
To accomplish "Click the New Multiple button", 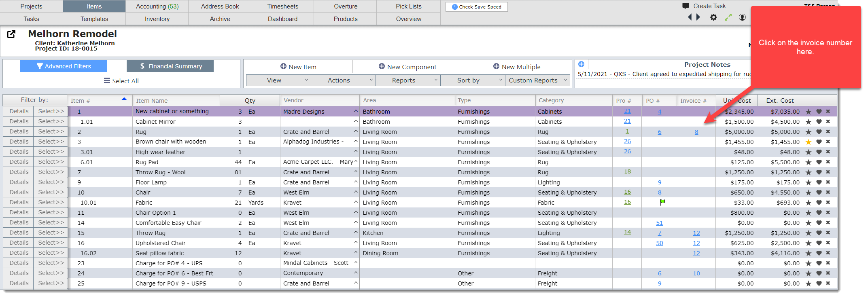I will click(x=517, y=67).
